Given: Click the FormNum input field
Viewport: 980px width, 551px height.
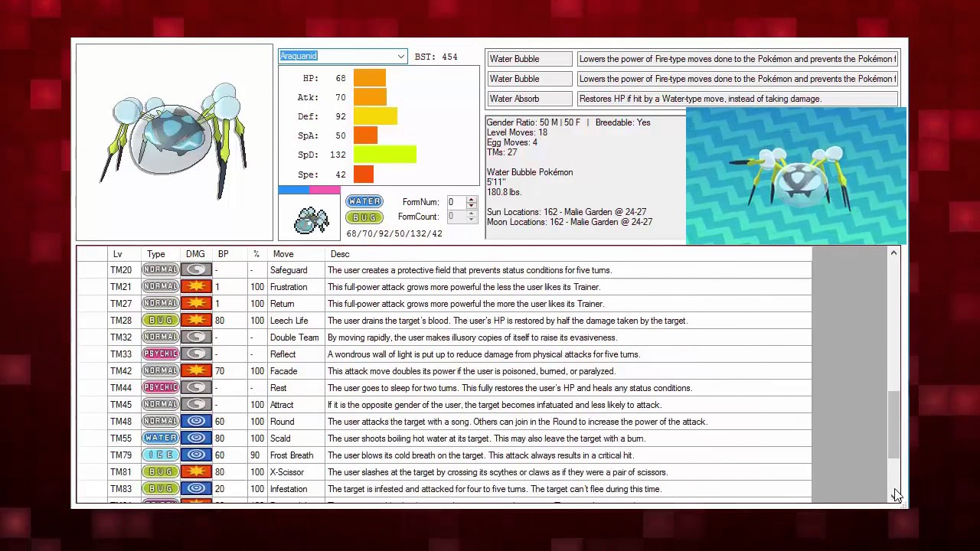Looking at the screenshot, I should click(456, 202).
